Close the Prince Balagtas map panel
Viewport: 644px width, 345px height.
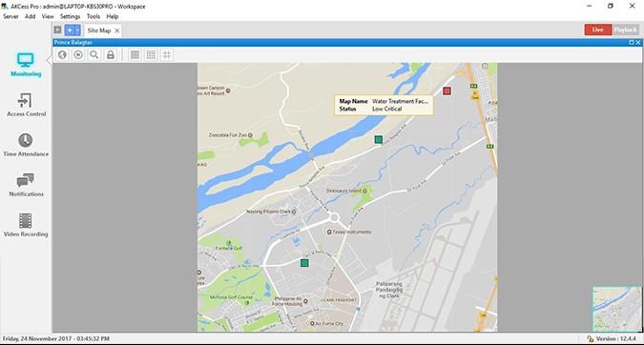[x=638, y=42]
